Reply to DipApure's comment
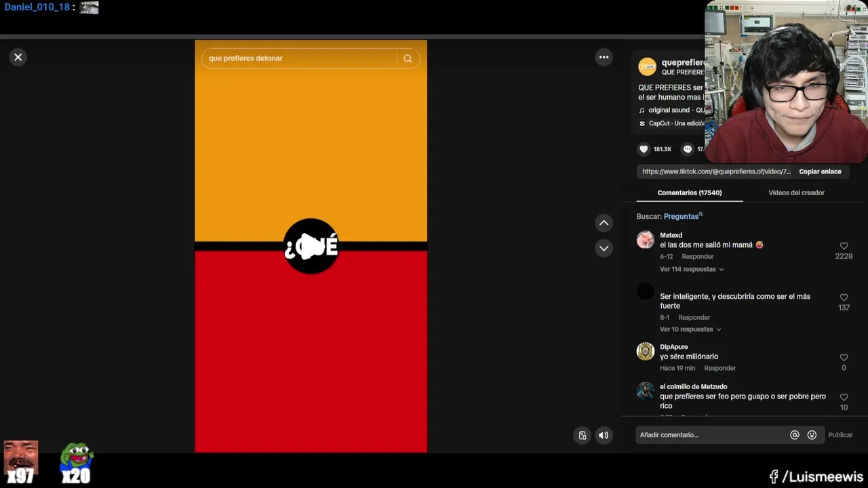868x488 pixels. pyautogui.click(x=720, y=369)
